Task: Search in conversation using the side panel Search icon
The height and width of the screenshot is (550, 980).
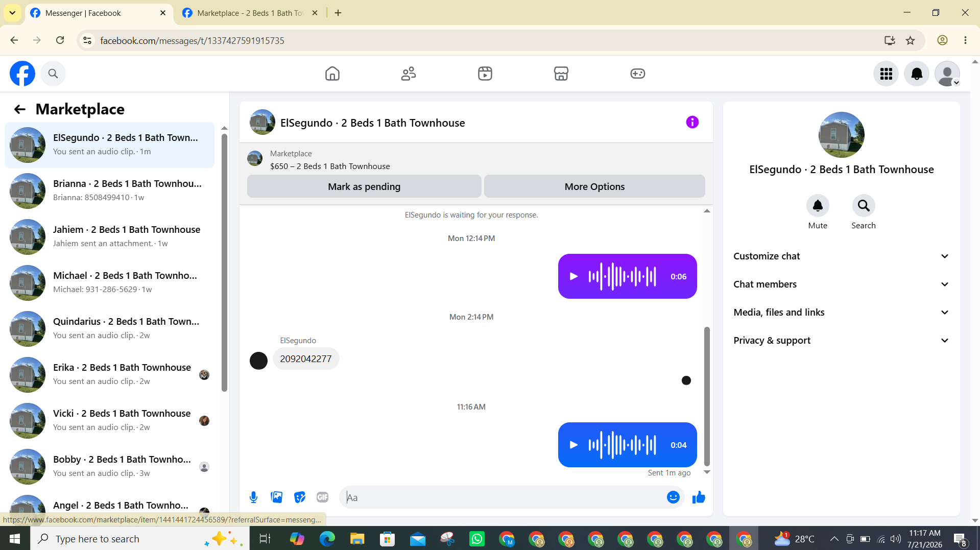Action: click(x=864, y=206)
